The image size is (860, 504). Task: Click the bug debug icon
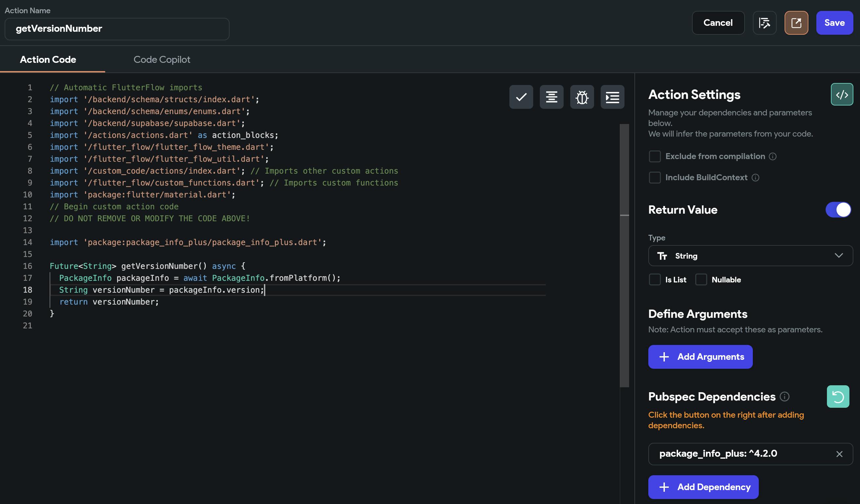click(581, 97)
